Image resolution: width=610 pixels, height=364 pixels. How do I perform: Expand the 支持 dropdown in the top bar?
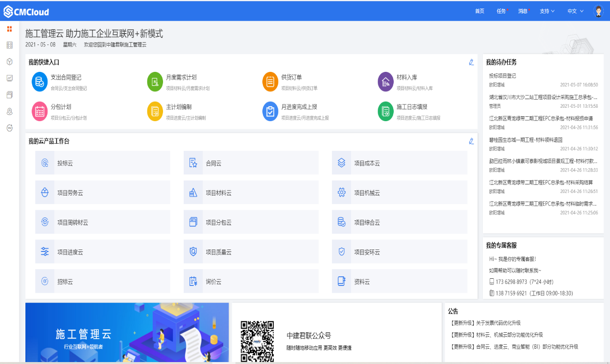click(547, 11)
